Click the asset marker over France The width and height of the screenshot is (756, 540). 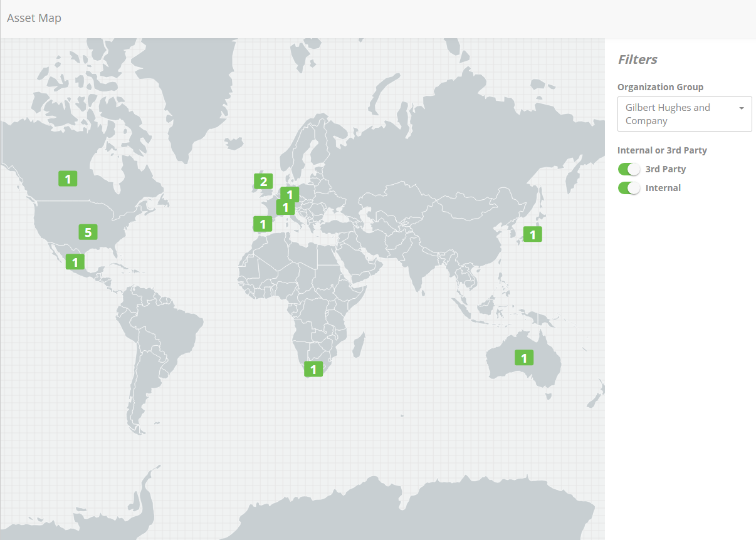coord(262,223)
